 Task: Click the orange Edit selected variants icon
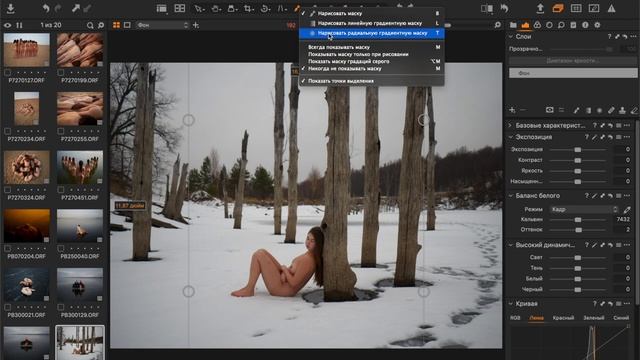coord(558,8)
